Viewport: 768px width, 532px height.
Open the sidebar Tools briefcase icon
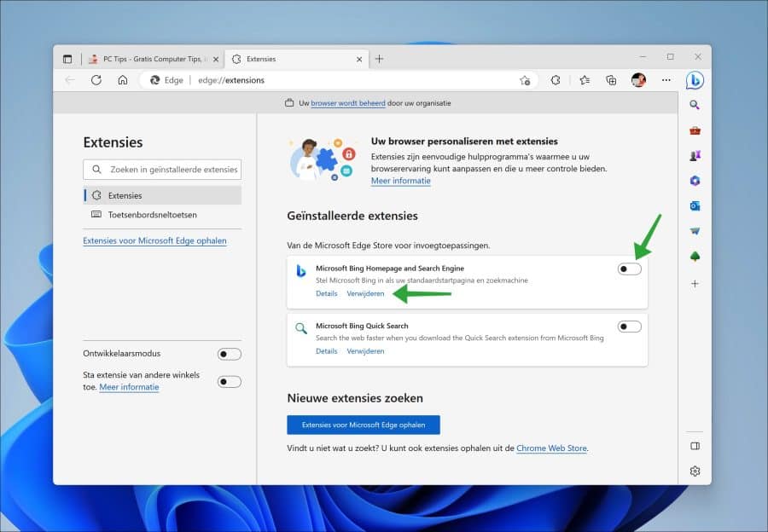[695, 130]
